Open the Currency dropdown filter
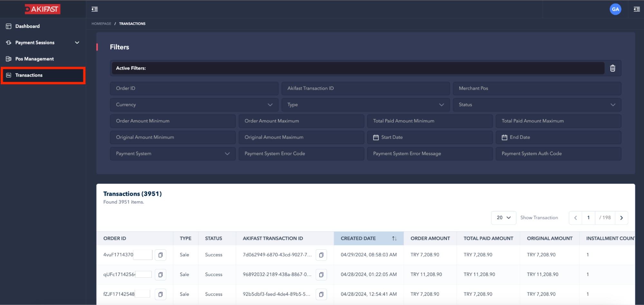The width and height of the screenshot is (644, 305). (194, 105)
